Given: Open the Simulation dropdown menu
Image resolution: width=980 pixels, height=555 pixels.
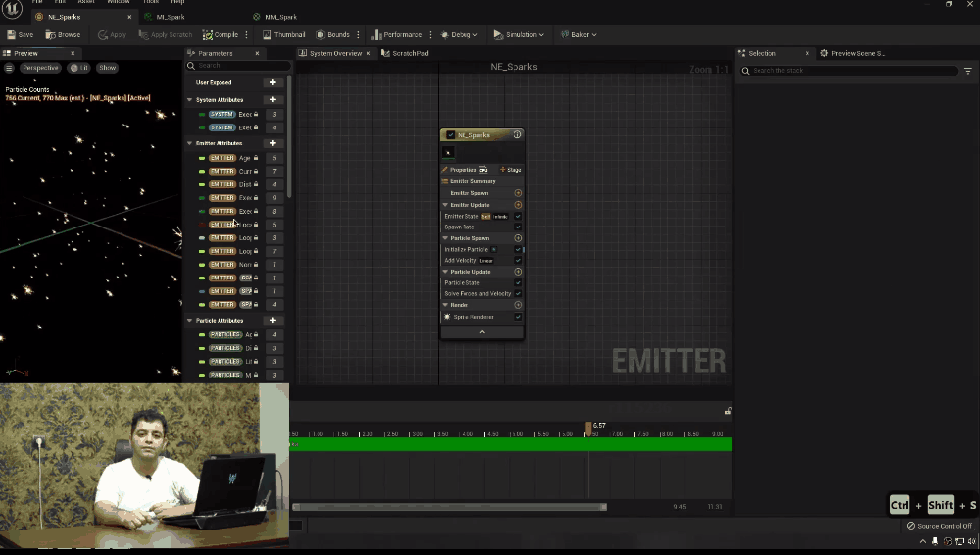Looking at the screenshot, I should point(518,34).
